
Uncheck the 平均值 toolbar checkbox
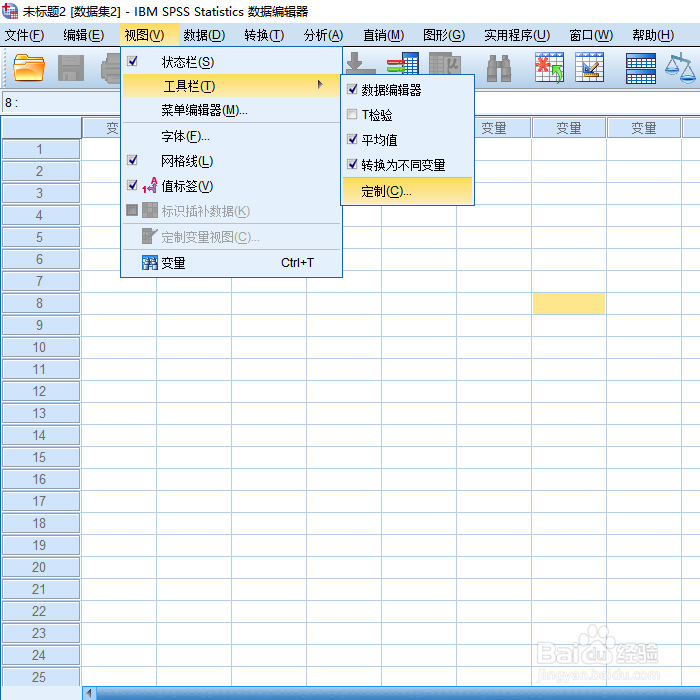point(352,139)
